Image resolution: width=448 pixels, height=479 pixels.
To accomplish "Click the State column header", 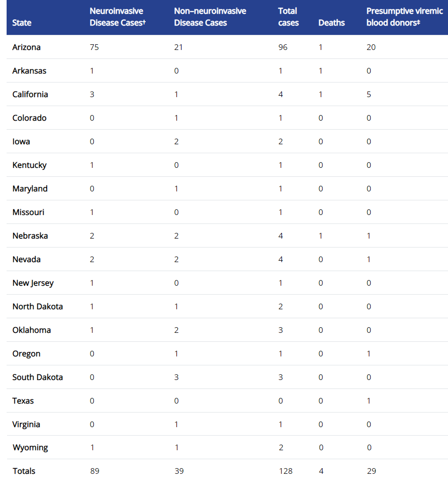I will coord(22,23).
